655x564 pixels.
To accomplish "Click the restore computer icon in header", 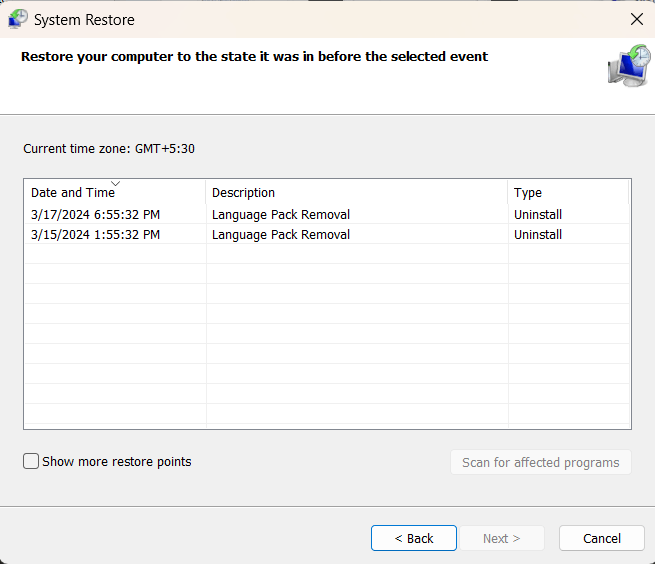I will click(628, 65).
